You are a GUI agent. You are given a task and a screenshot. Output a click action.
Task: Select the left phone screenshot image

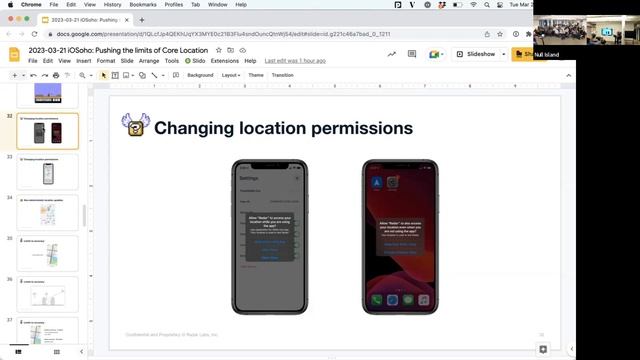269,237
